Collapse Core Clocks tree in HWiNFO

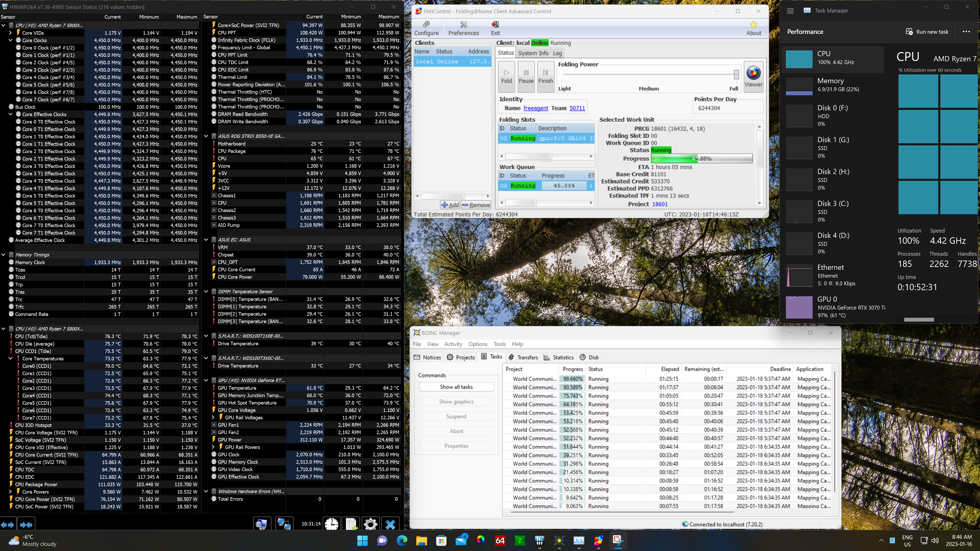tap(11, 40)
